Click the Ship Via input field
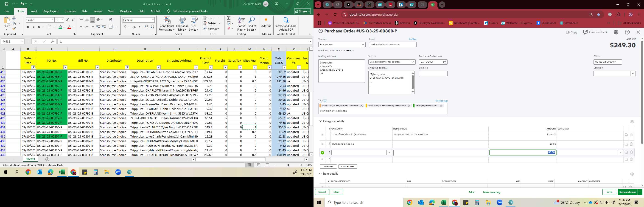The width and height of the screenshot is (644, 207). coord(433,74)
